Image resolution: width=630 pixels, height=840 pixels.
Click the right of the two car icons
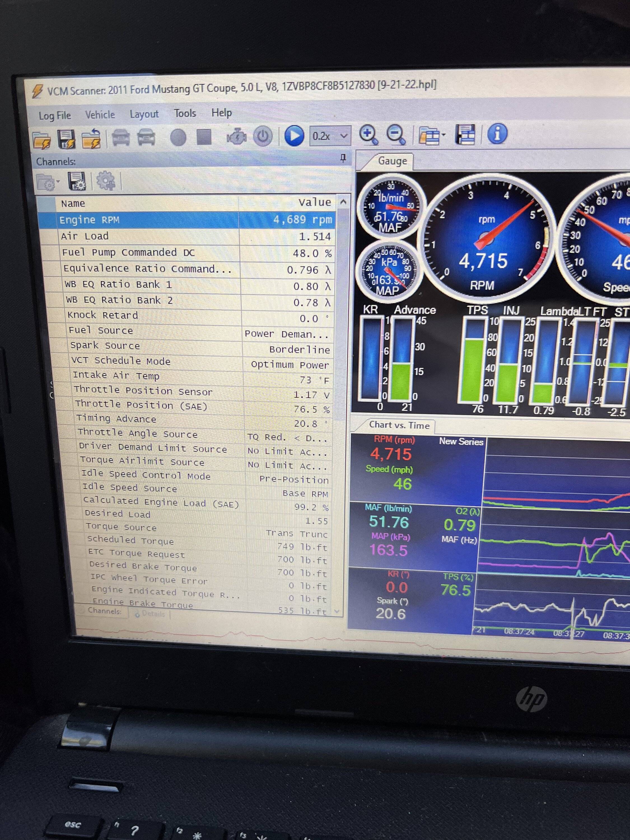coord(146,137)
